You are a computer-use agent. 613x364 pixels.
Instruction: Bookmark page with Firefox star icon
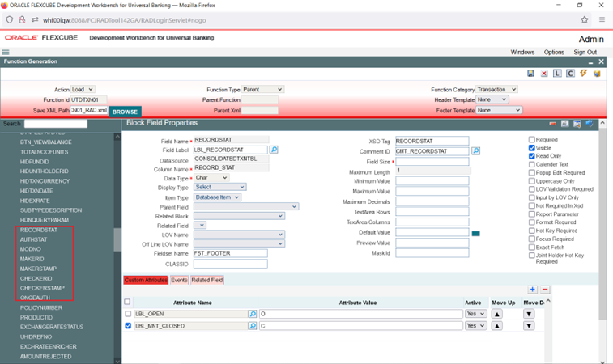click(585, 20)
